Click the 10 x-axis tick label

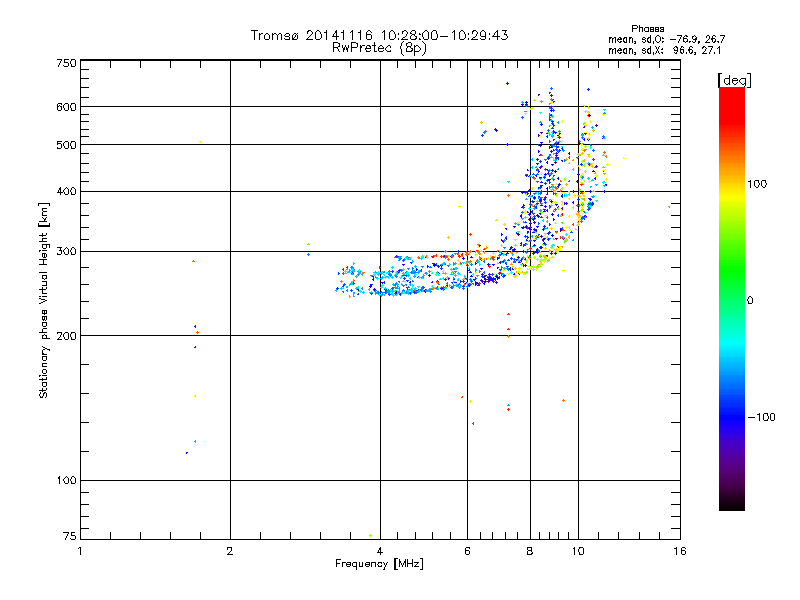click(x=578, y=551)
